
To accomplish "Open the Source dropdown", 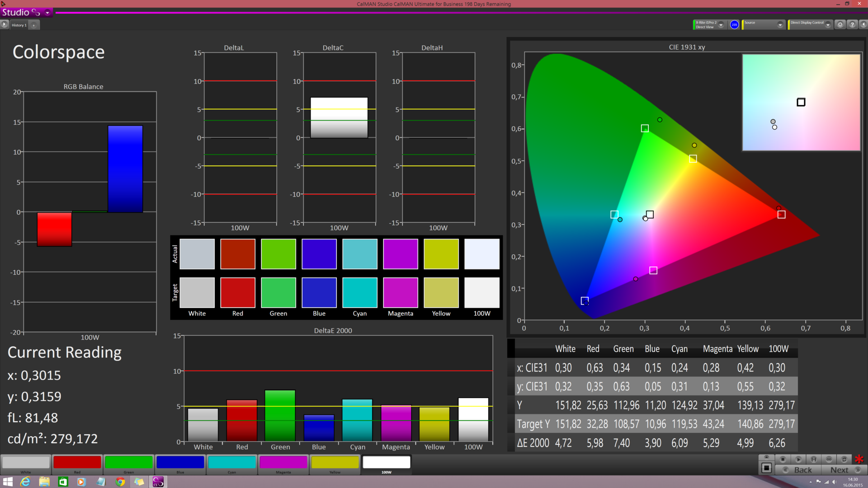I will pyautogui.click(x=780, y=25).
